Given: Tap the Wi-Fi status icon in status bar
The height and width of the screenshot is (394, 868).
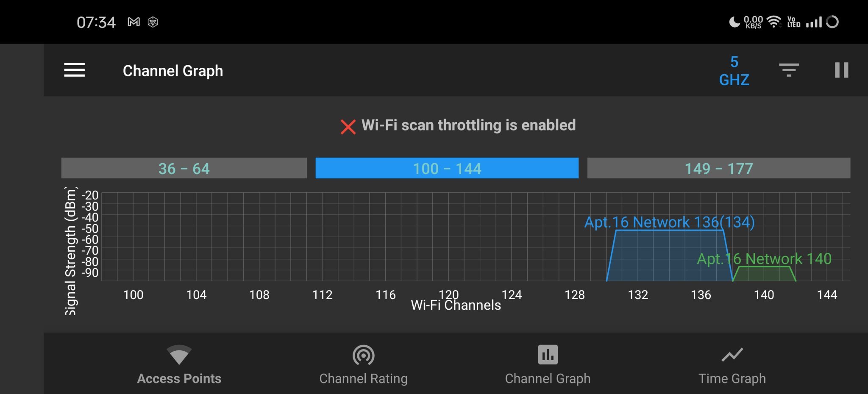Looking at the screenshot, I should click(774, 22).
